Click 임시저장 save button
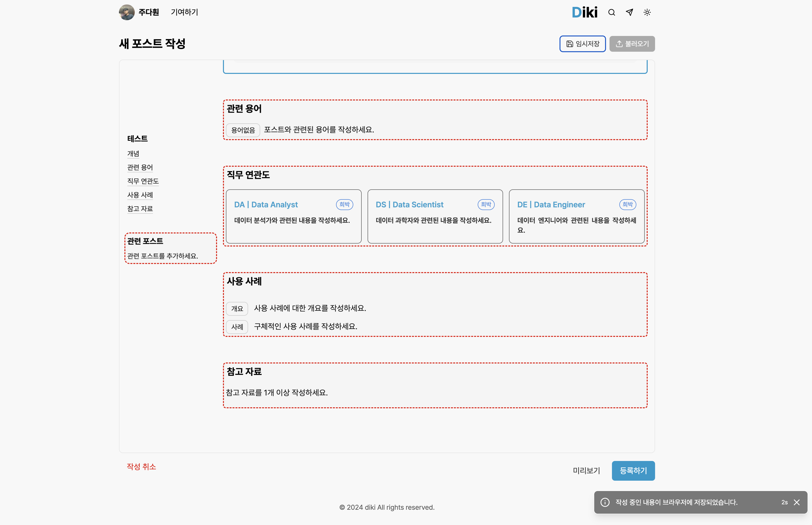Screen dimensions: 812x525 [x=582, y=44]
